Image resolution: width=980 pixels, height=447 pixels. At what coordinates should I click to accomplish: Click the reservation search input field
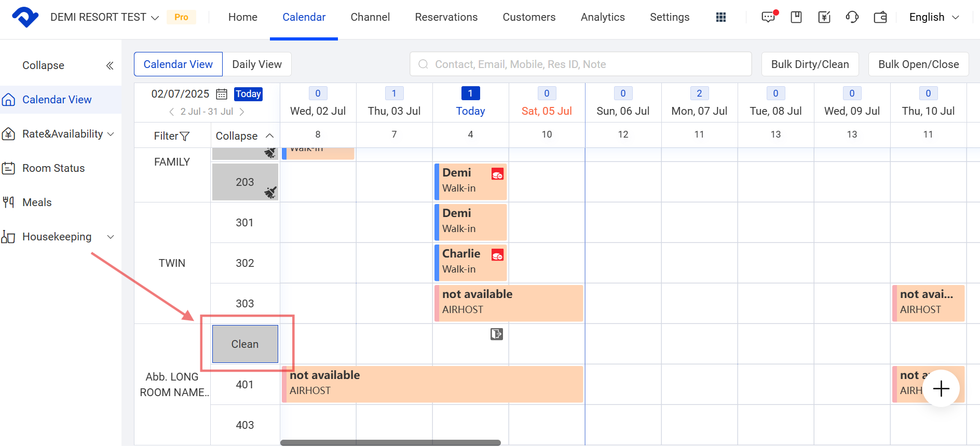pos(580,64)
